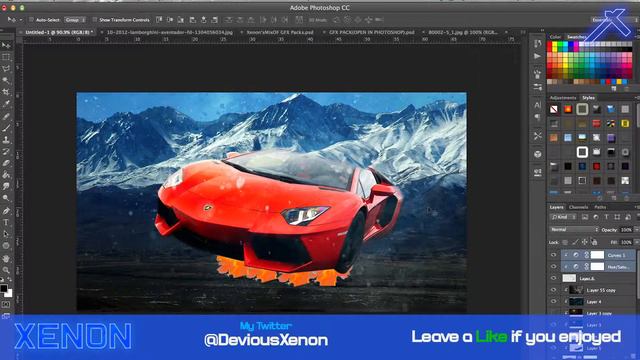This screenshot has height=360, width=640.
Task: Select the Eraser tool
Action: pyautogui.click(x=6, y=163)
